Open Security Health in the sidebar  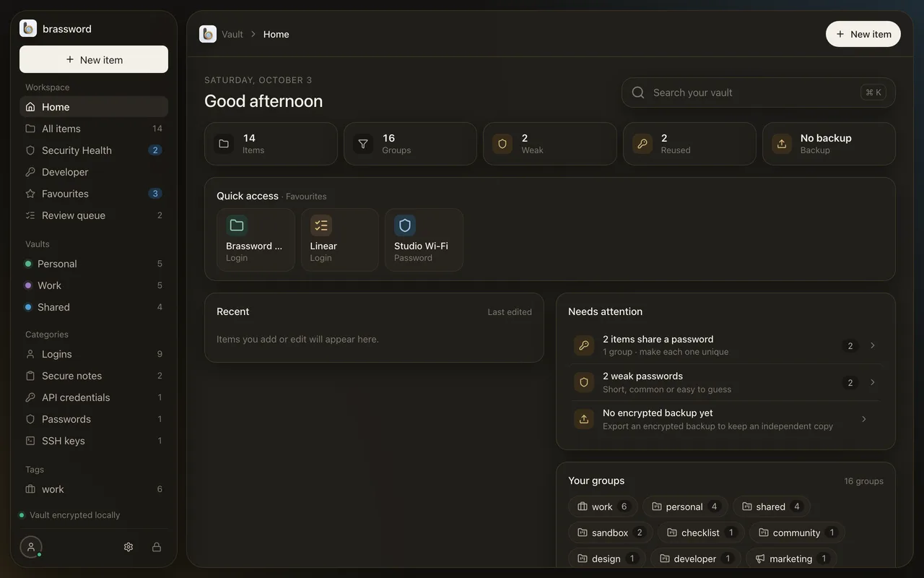(94, 150)
